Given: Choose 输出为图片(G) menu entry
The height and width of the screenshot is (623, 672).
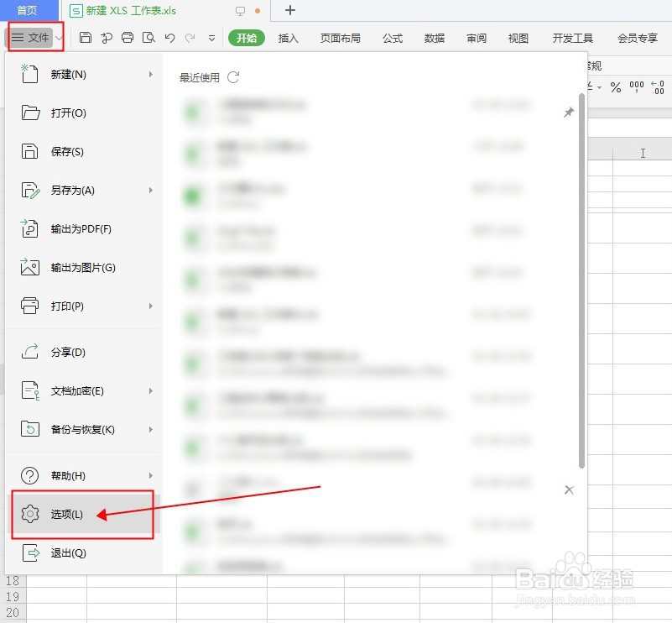Looking at the screenshot, I should point(84,268).
